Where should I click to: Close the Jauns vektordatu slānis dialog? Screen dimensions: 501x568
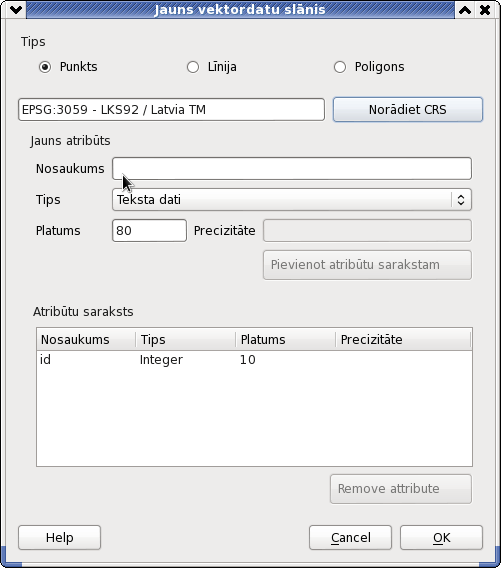click(x=484, y=10)
